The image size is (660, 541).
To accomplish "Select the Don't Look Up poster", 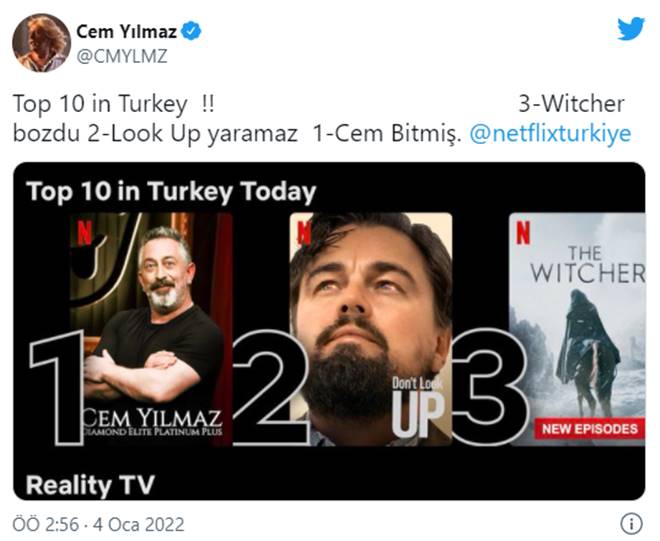I will 371,329.
